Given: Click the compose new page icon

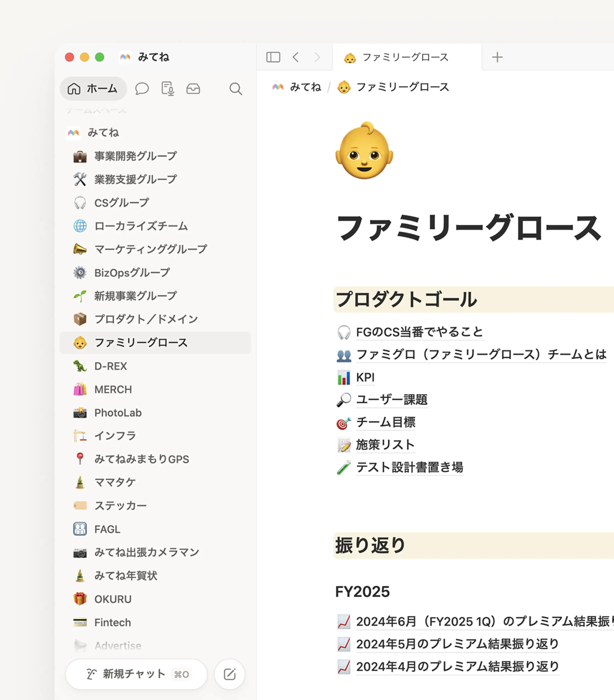Looking at the screenshot, I should pos(230,674).
